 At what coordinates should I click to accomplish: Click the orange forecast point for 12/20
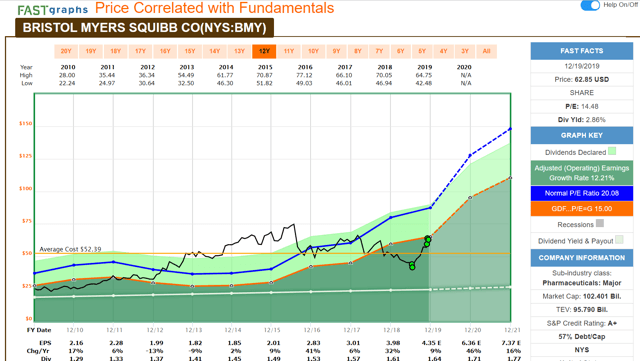coord(470,198)
